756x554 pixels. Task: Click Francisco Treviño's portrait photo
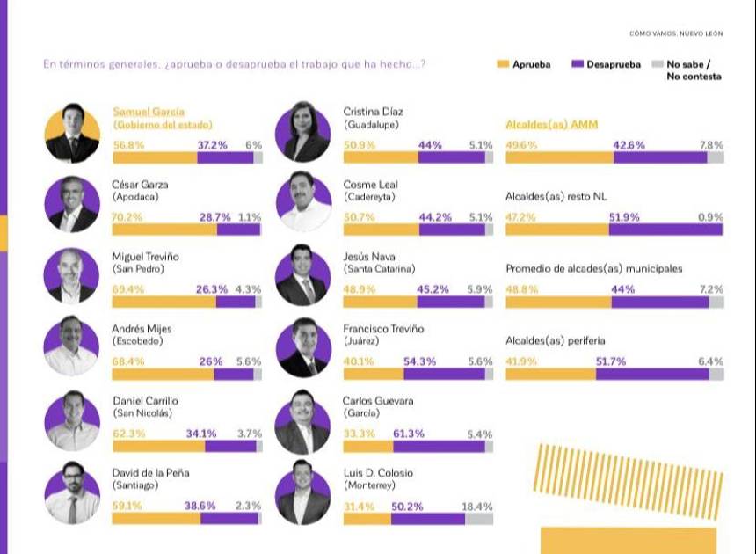point(303,348)
